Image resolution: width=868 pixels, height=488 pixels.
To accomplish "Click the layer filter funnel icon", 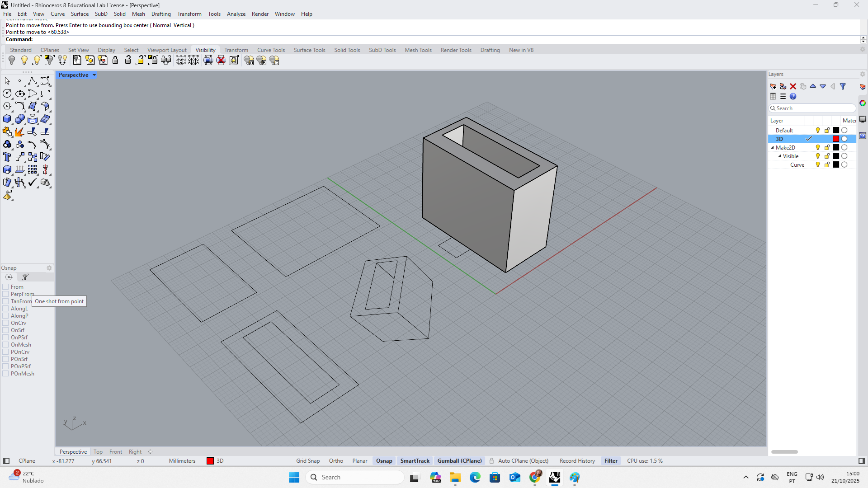I will tap(843, 86).
